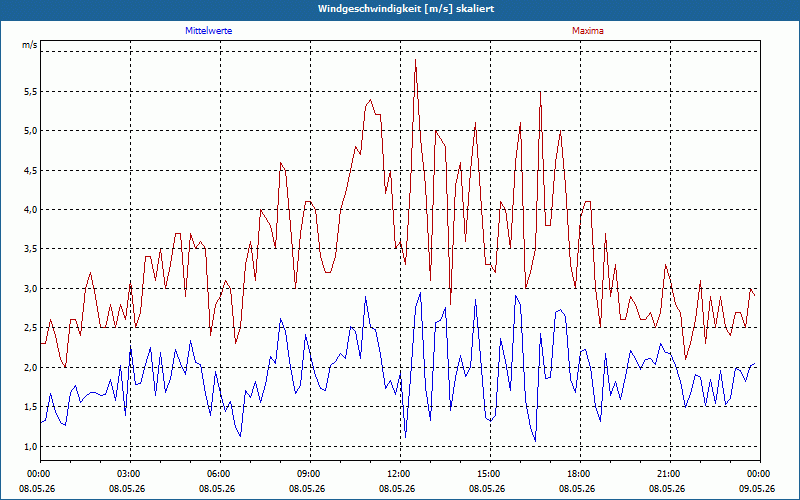Click the 03:00 time axis label
800x500 pixels.
pyautogui.click(x=131, y=474)
